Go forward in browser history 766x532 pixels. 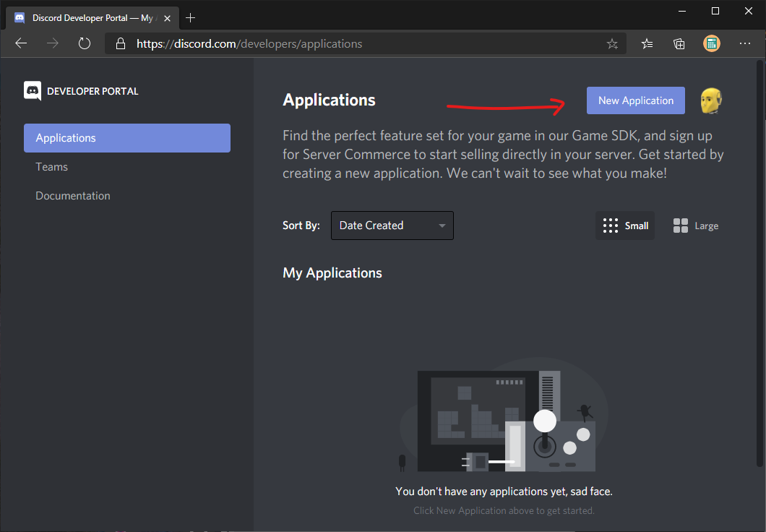52,43
